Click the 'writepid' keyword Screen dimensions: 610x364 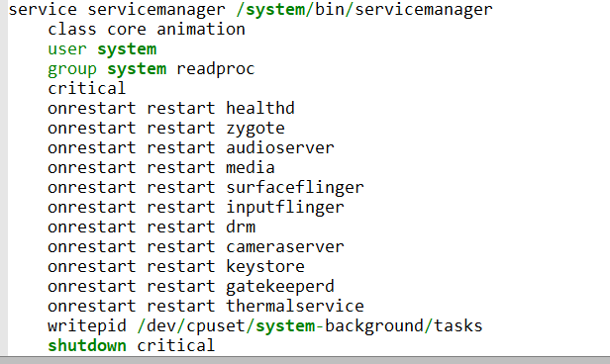(x=87, y=326)
